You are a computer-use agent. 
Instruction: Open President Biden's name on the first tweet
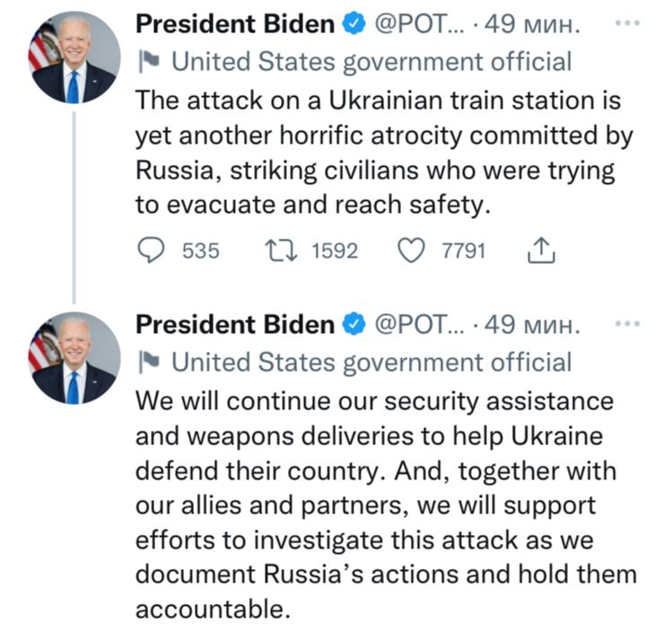pyautogui.click(x=234, y=26)
